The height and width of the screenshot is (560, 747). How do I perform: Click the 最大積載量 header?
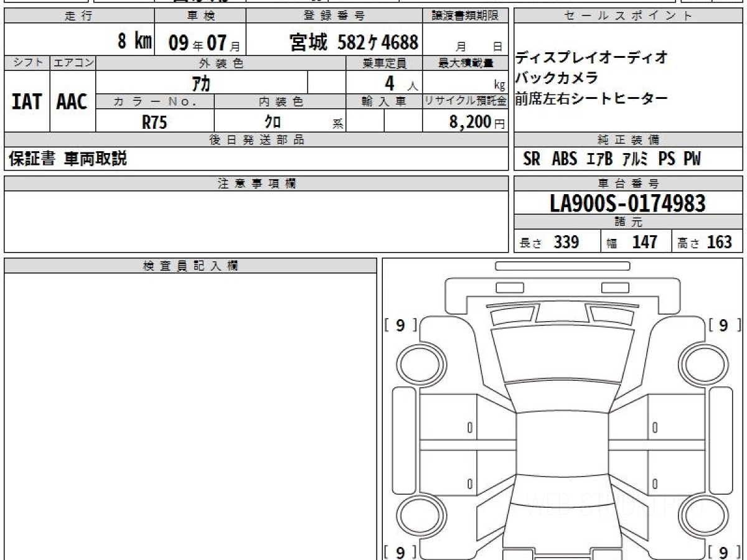pos(466,63)
